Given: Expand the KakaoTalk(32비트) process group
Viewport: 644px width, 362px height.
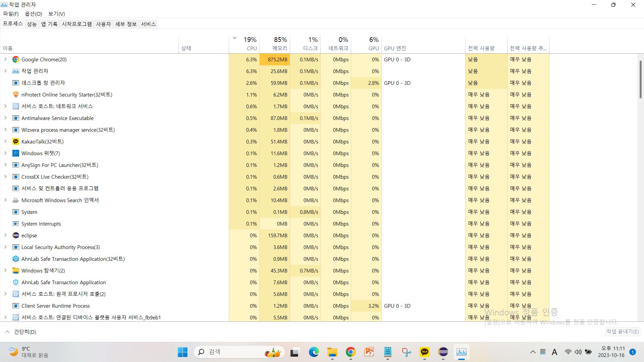Looking at the screenshot, I should point(5,141).
